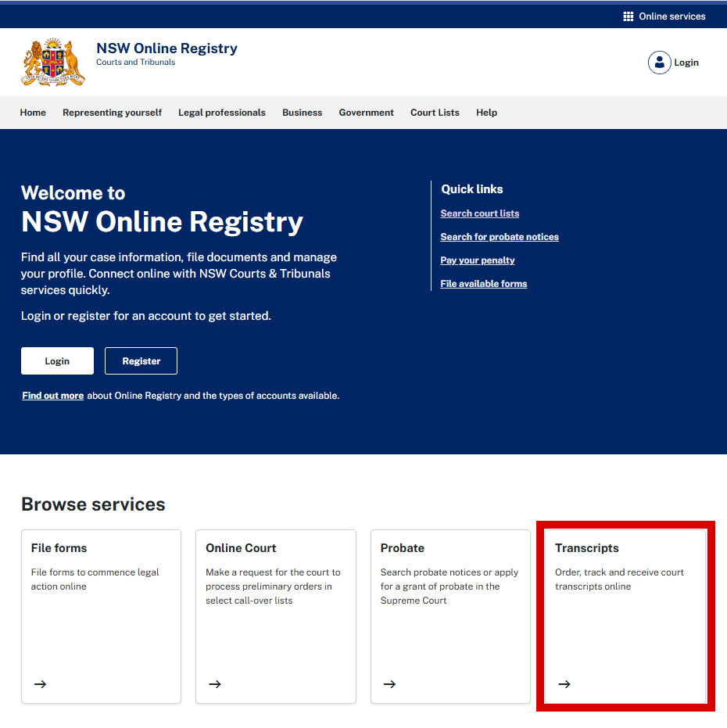Click the arrow on Probate card
This screenshot has width=727, height=728.
tap(389, 684)
